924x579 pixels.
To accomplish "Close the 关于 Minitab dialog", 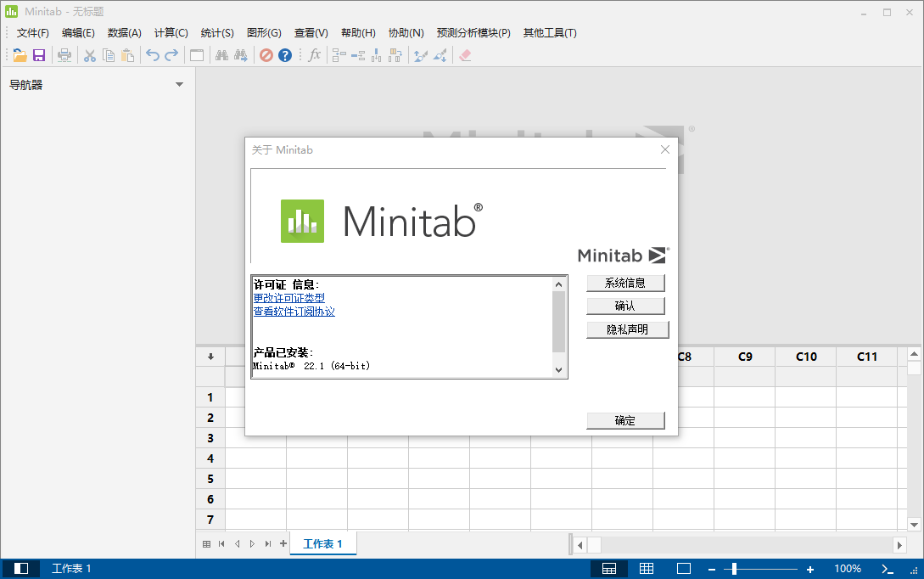I will pyautogui.click(x=664, y=149).
